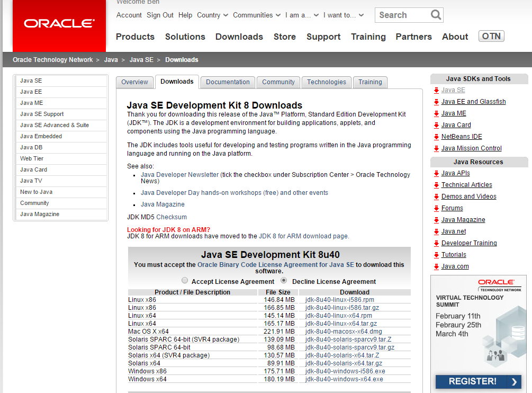The image size is (532, 393).
Task: Open Java SE Advanced & Suite sidebar item
Action: click(55, 125)
